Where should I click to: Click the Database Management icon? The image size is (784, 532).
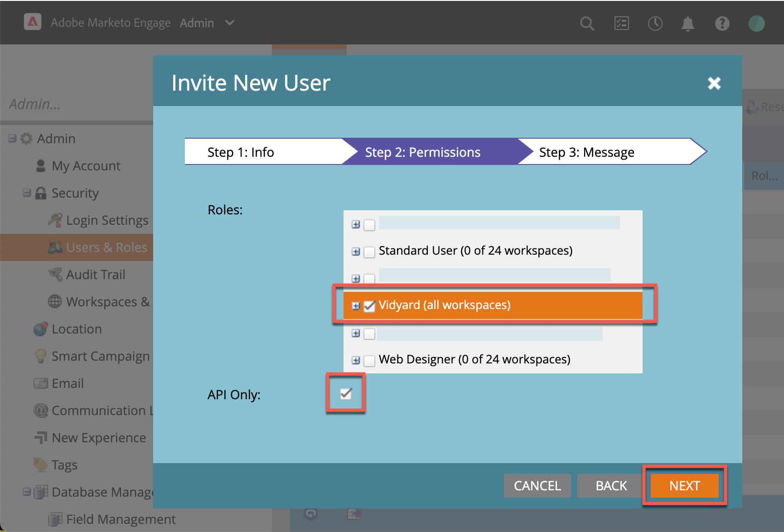41,492
